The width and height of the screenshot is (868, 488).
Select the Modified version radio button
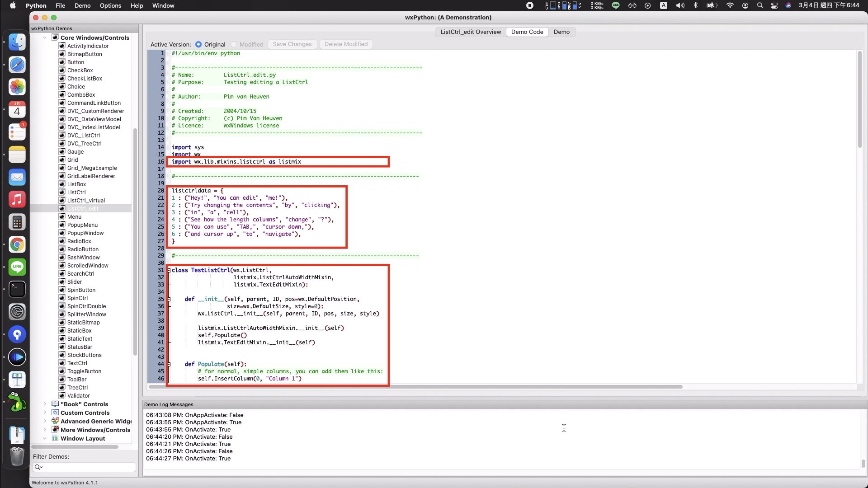click(234, 44)
